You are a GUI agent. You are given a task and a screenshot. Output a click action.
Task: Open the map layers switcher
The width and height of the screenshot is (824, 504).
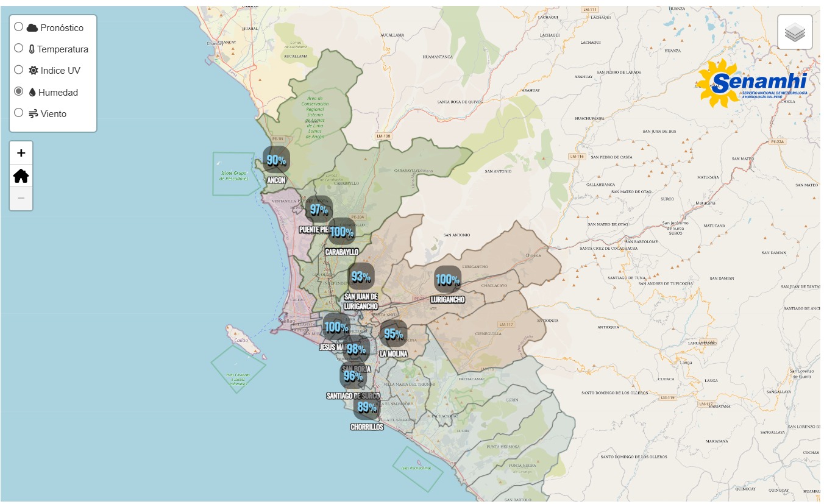tap(795, 32)
